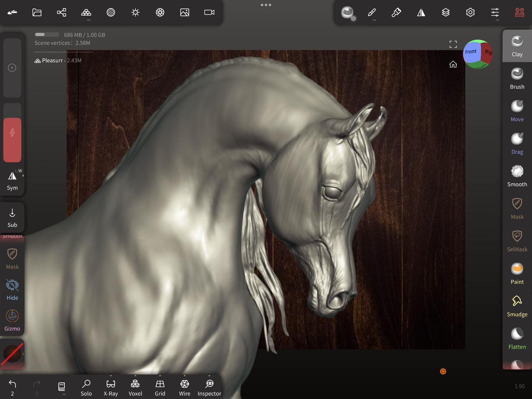Expand the color swatch options arrow
This screenshot has width=532, height=399.
23,354
